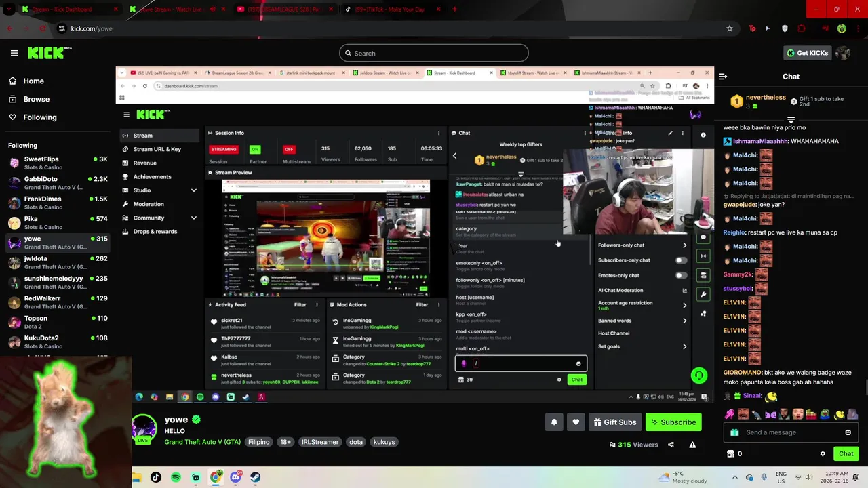868x488 pixels.
Task: Open jwldota channel in Following list
Action: pyautogui.click(x=58, y=262)
